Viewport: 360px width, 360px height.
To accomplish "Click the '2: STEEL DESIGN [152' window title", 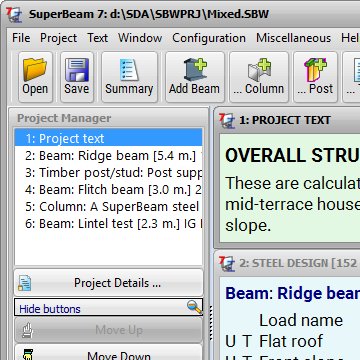I will click(x=299, y=263).
